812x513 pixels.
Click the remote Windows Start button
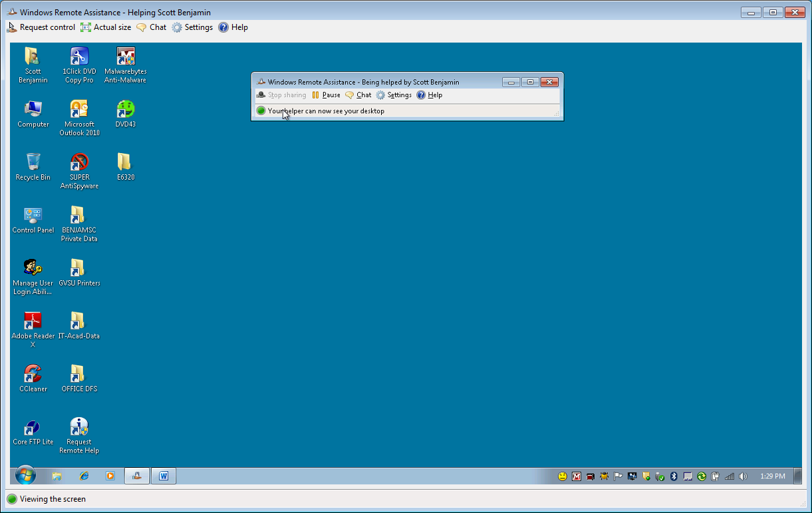25,476
